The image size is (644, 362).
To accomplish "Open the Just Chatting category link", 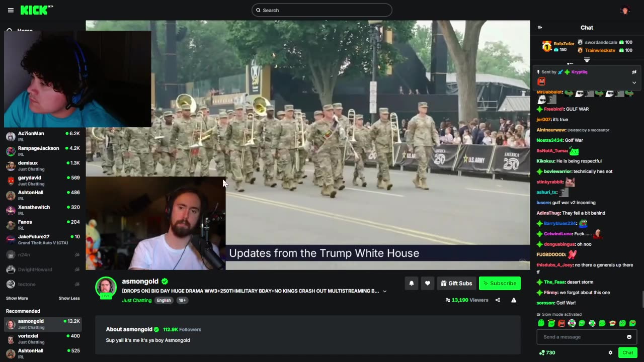I will pos(136,300).
